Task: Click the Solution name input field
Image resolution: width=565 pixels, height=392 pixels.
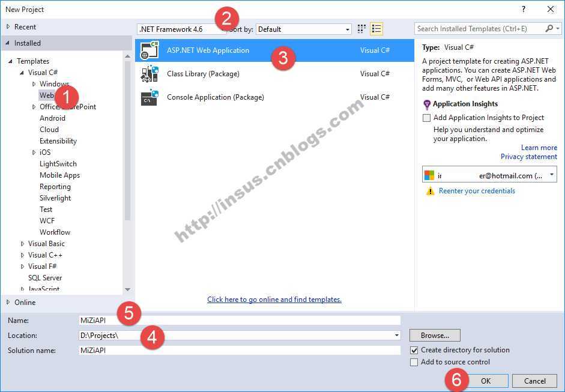Action: click(x=240, y=350)
